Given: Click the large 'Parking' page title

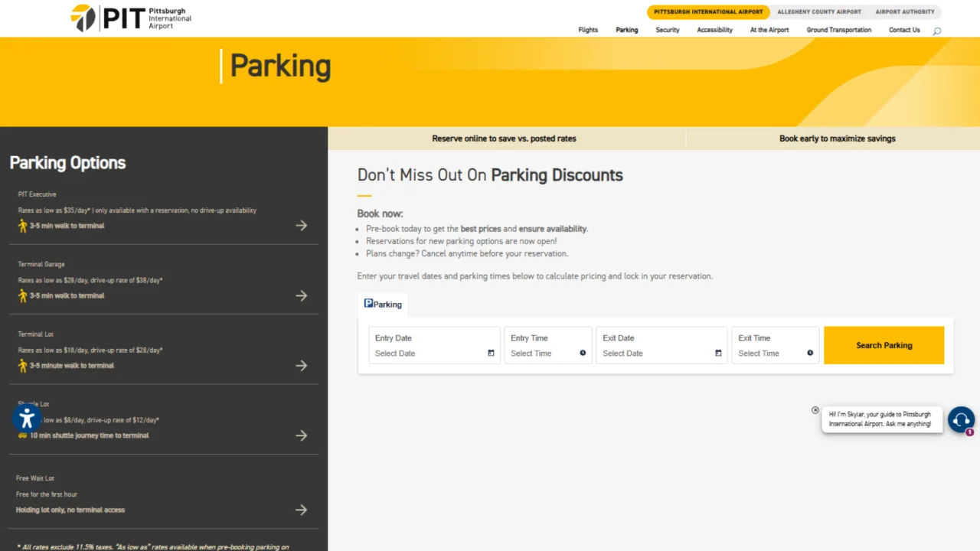Looking at the screenshot, I should [x=280, y=66].
